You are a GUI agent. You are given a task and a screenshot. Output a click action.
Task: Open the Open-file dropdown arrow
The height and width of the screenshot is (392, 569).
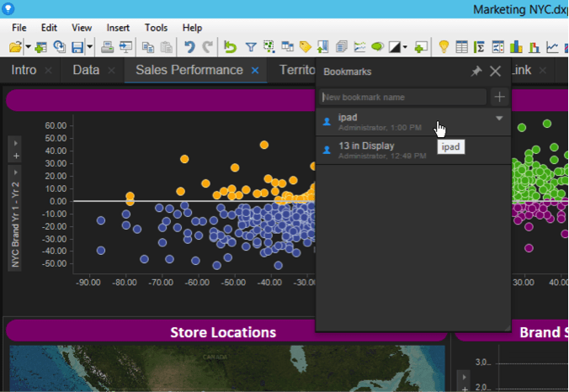pos(28,47)
